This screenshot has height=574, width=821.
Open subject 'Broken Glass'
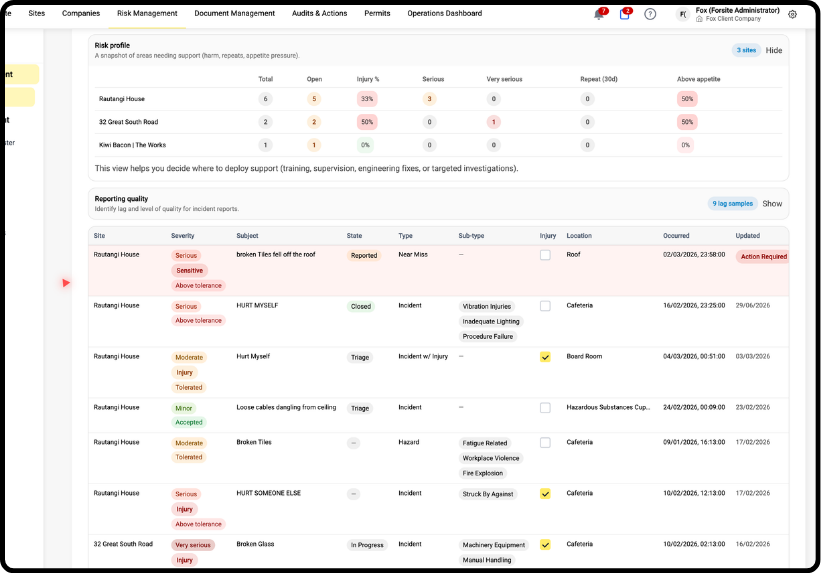point(255,544)
